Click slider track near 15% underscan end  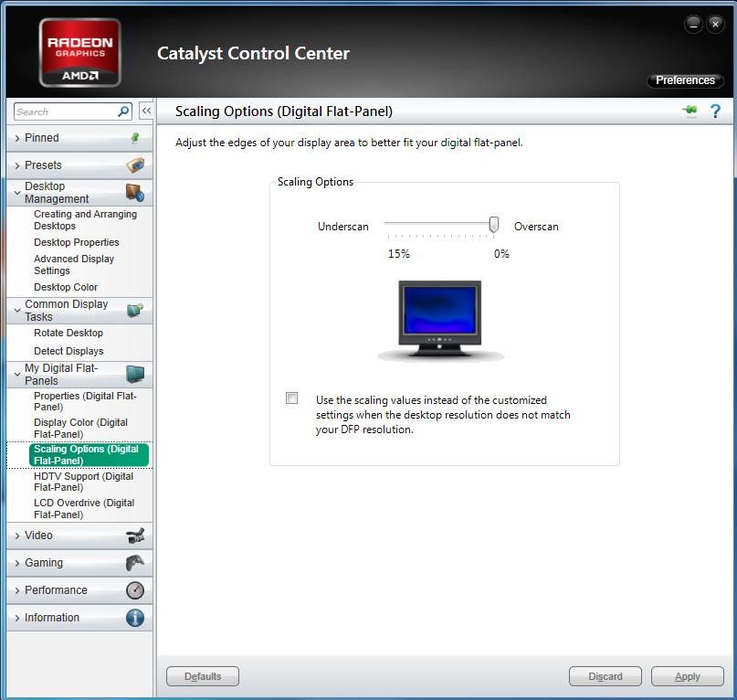[389, 223]
